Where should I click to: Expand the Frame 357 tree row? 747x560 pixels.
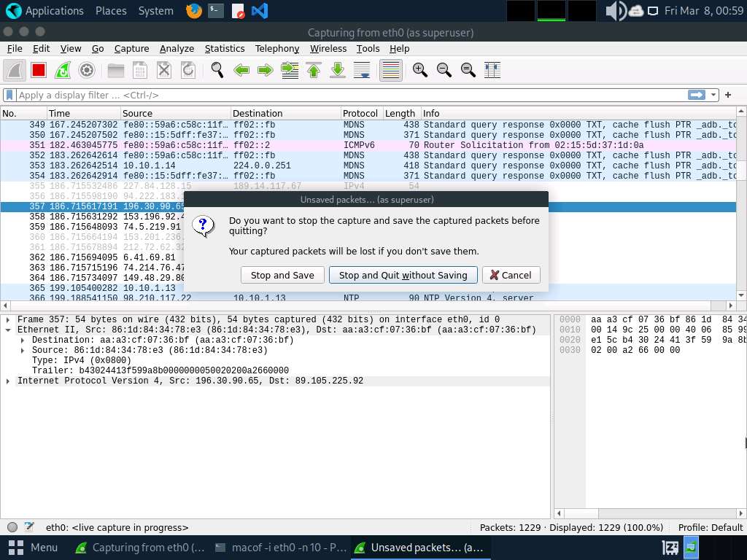8,319
